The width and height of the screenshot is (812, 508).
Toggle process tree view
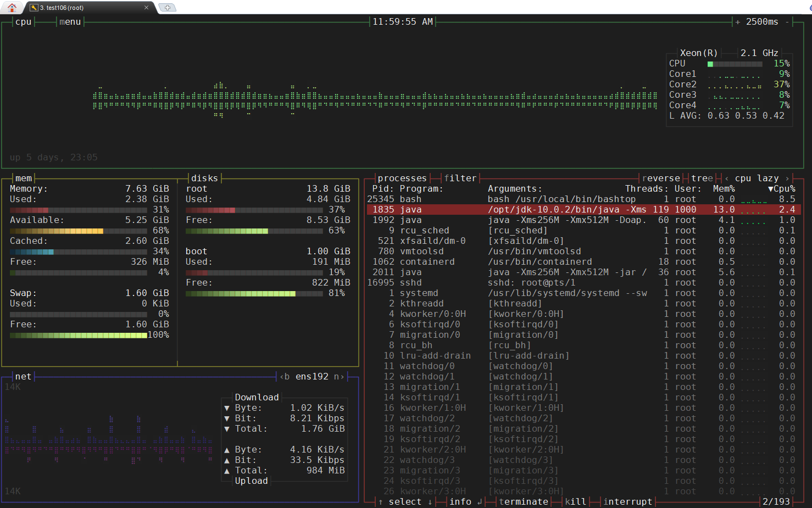point(702,178)
